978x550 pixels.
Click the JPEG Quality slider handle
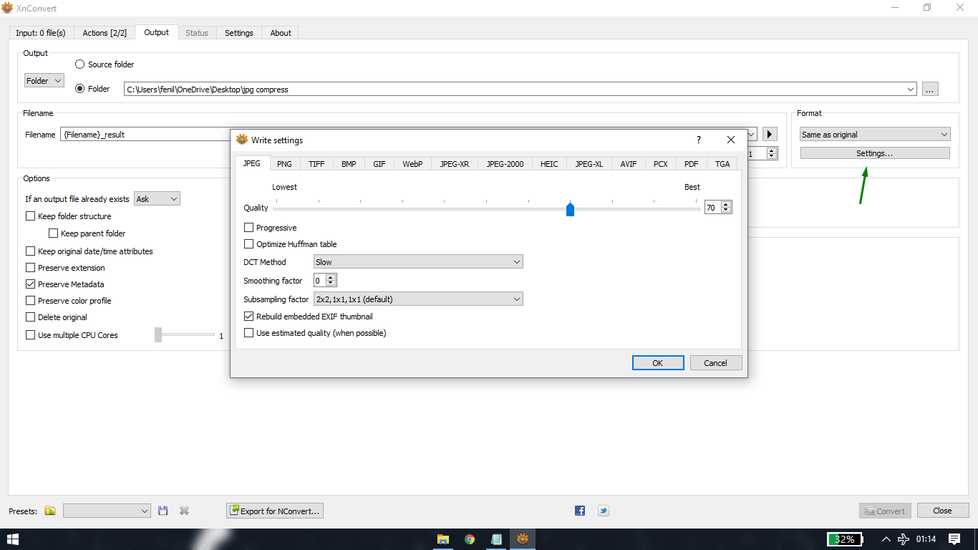(570, 208)
